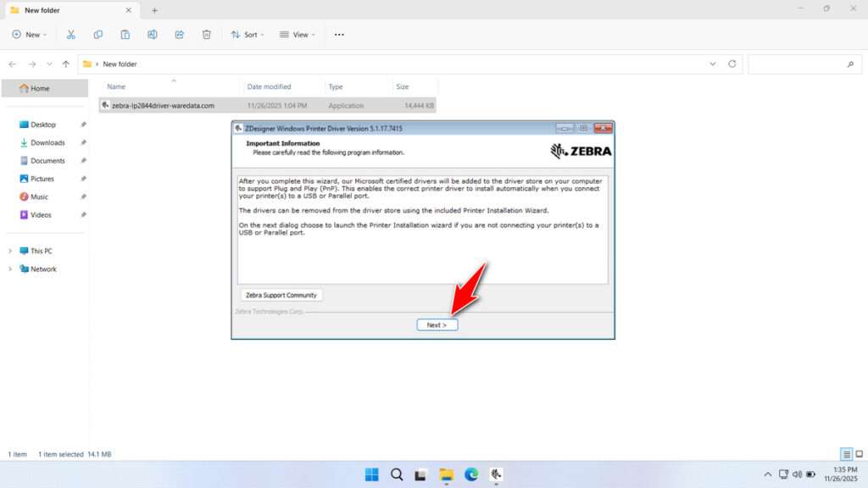
Task: Click the volume icon in the system tray
Action: (x=797, y=474)
